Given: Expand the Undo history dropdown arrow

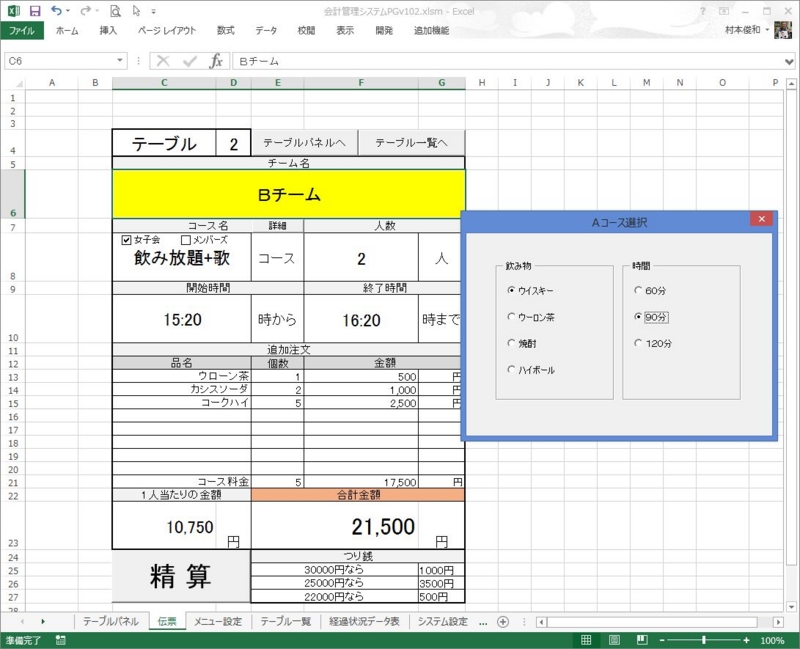Looking at the screenshot, I should 67,11.
